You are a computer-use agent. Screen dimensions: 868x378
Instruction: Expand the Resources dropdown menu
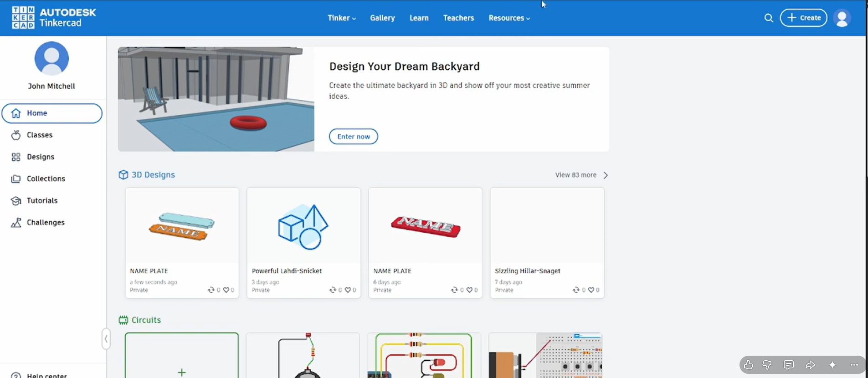pos(509,18)
